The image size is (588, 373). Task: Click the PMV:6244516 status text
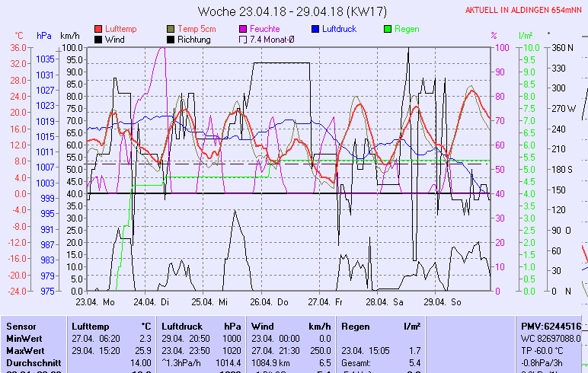(x=551, y=326)
